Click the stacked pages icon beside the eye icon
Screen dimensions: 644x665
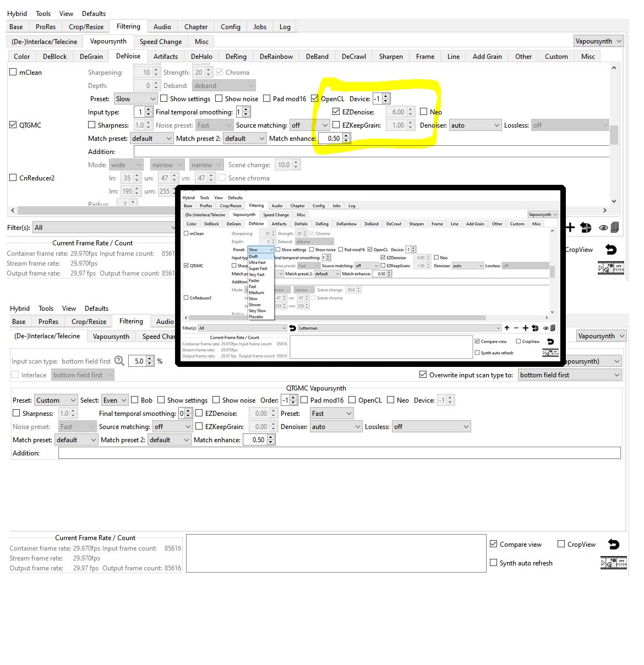click(614, 227)
